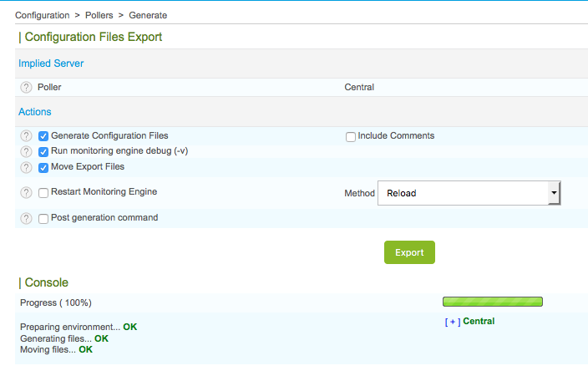
Task: Click help icon beside Post generation command
Action: (26, 218)
